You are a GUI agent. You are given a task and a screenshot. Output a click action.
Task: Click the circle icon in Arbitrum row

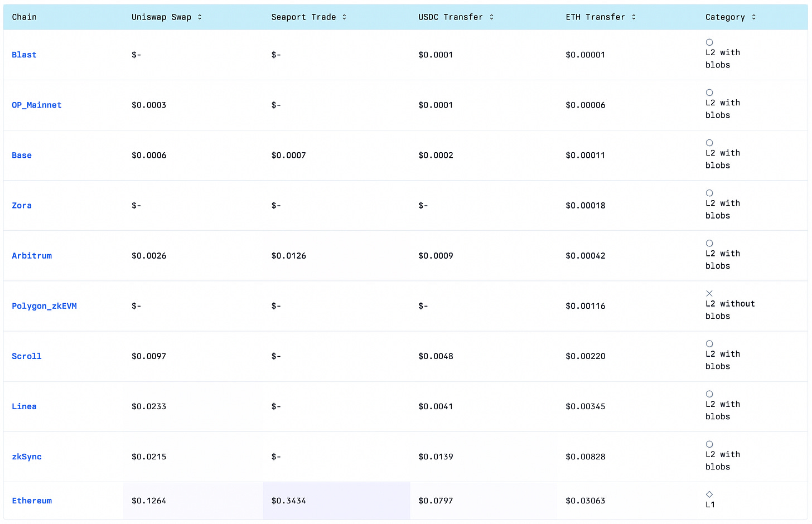click(x=709, y=243)
